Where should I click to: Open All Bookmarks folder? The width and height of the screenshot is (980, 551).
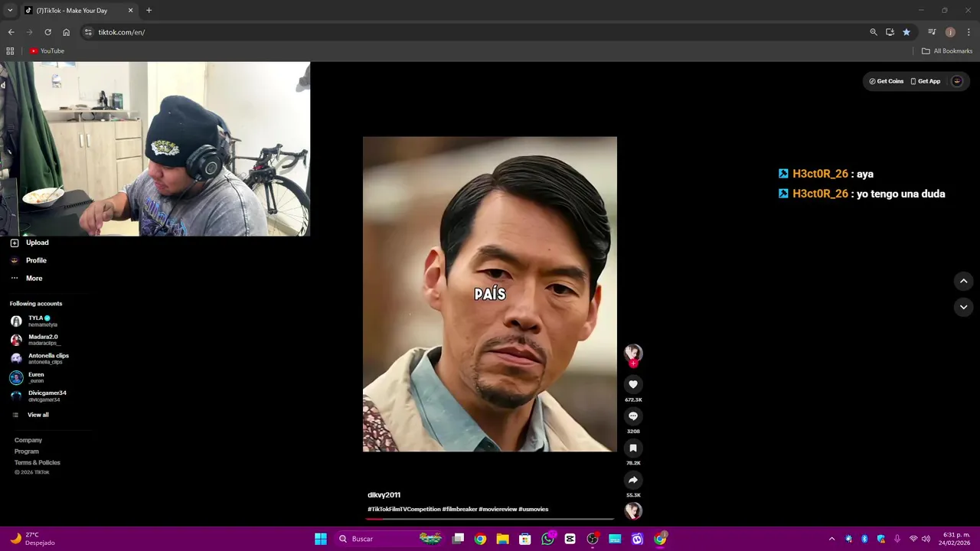947,51
